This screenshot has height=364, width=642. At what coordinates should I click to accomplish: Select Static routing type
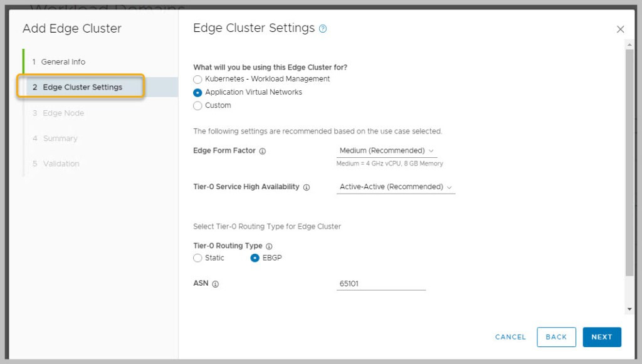198,258
